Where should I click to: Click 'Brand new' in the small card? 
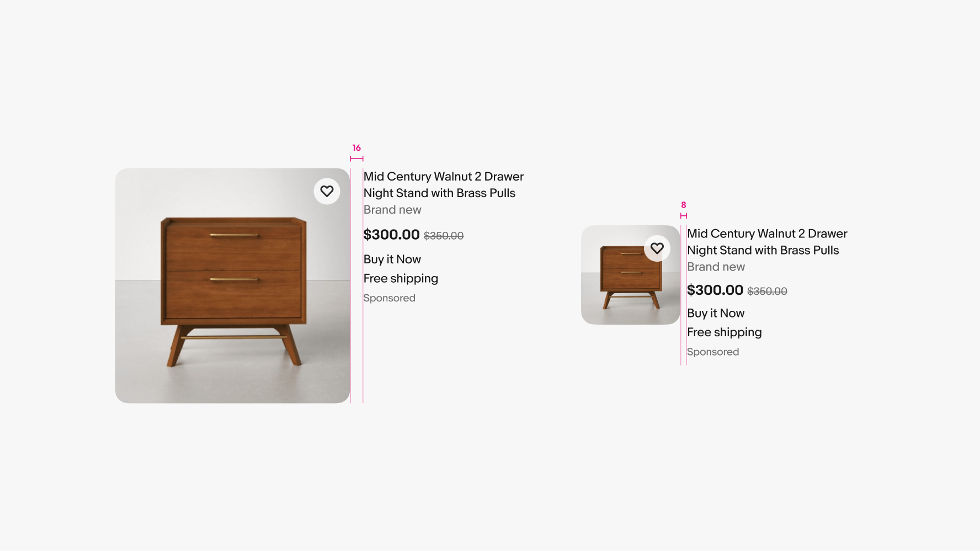716,267
